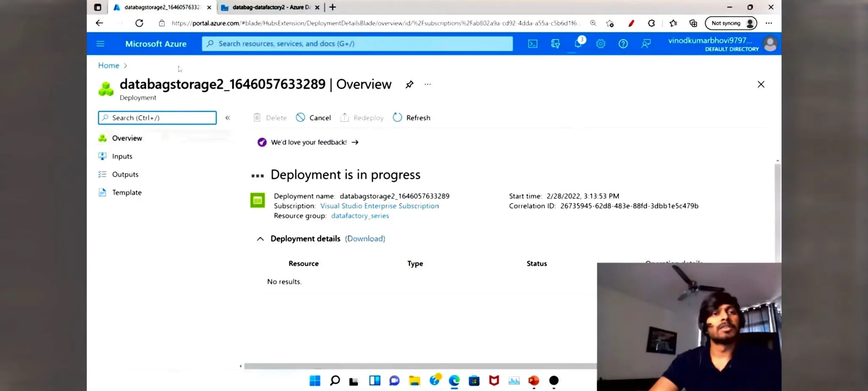Close the databag-datafactory2 browser tab
868x391 pixels.
[317, 7]
